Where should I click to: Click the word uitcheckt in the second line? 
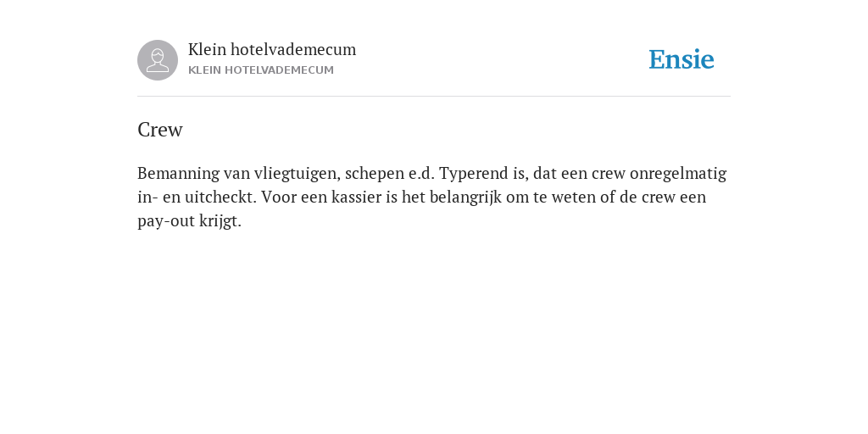[x=220, y=197]
